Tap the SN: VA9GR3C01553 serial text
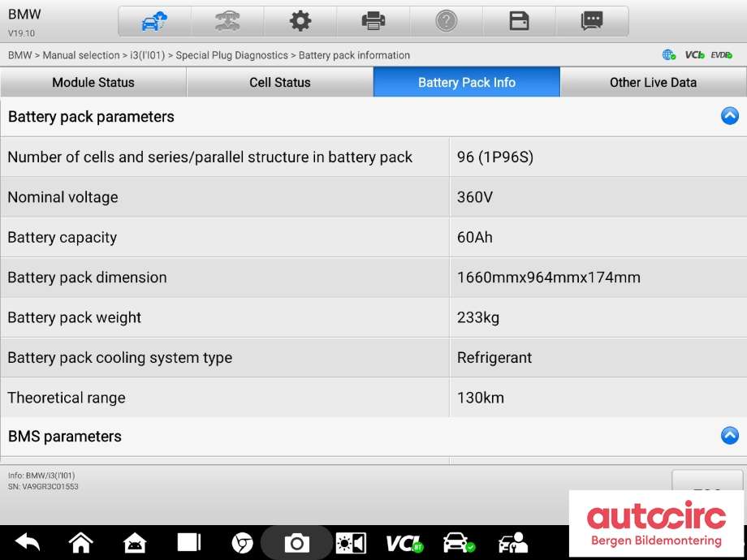 43,487
